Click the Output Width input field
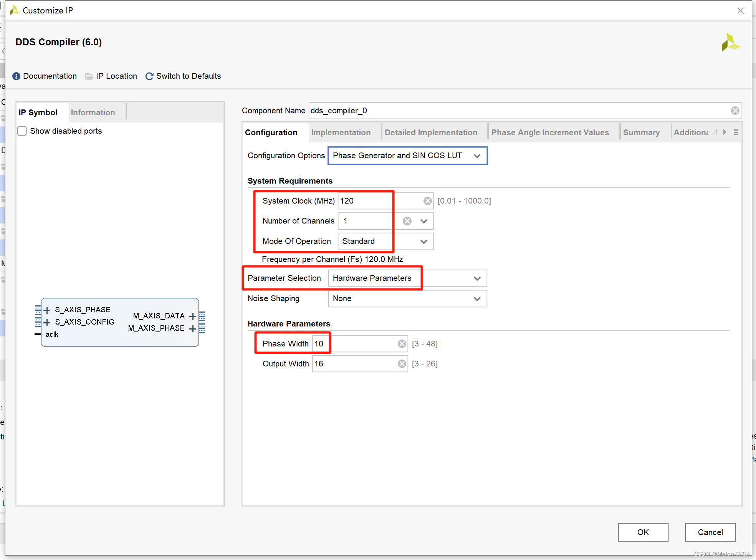Image resolution: width=756 pixels, height=560 pixels. click(x=353, y=364)
